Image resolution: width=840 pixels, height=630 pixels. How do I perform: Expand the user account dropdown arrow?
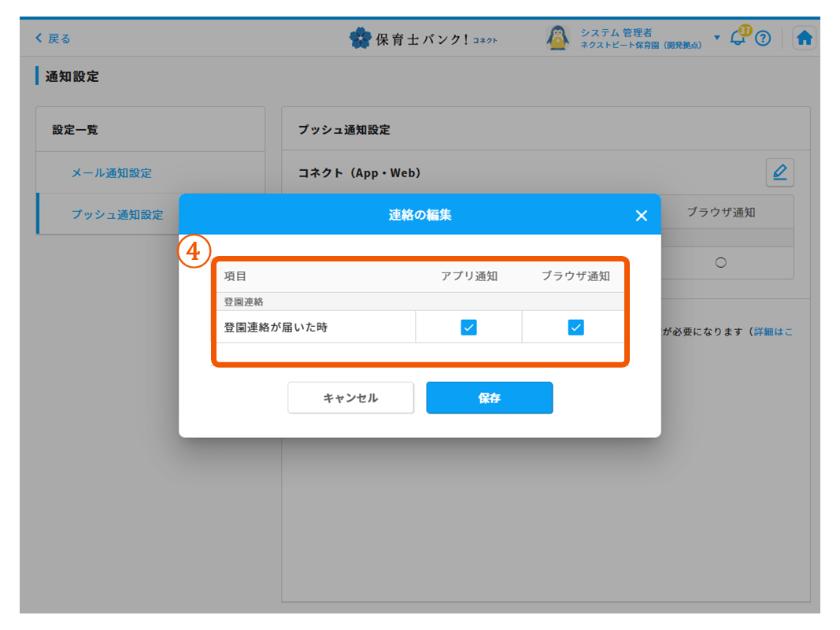(716, 38)
